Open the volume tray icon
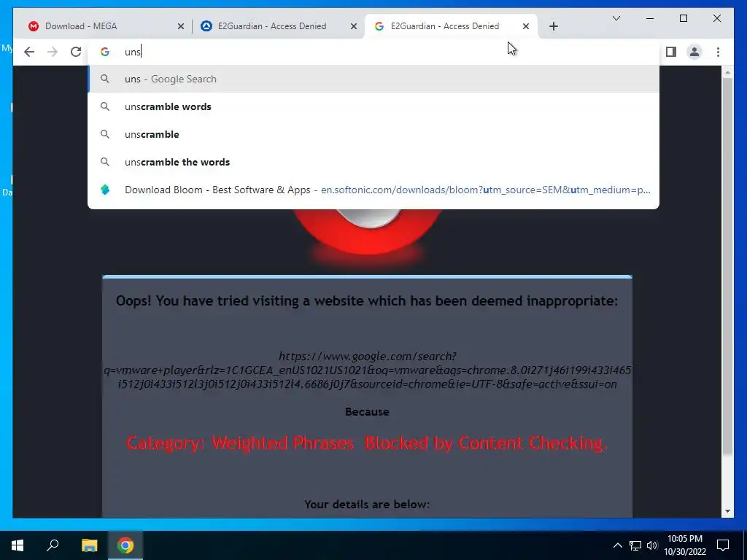The width and height of the screenshot is (747, 560). [x=652, y=545]
